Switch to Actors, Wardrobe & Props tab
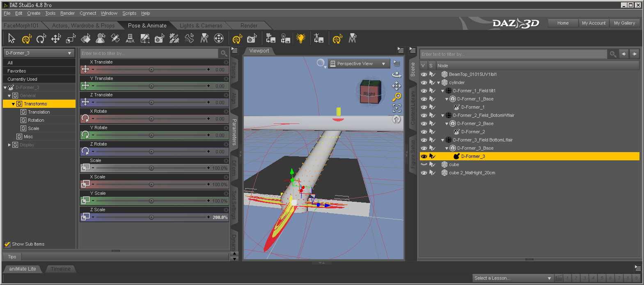 (x=83, y=25)
